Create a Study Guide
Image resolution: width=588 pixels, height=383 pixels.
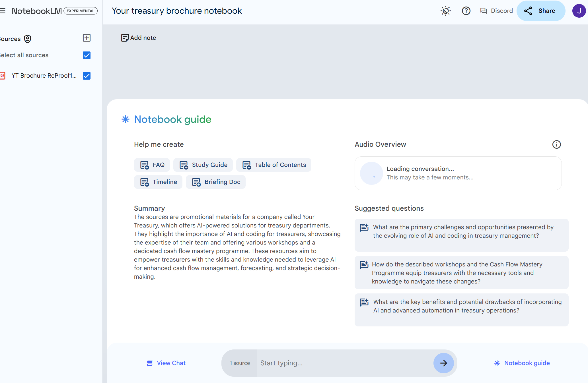coord(203,165)
